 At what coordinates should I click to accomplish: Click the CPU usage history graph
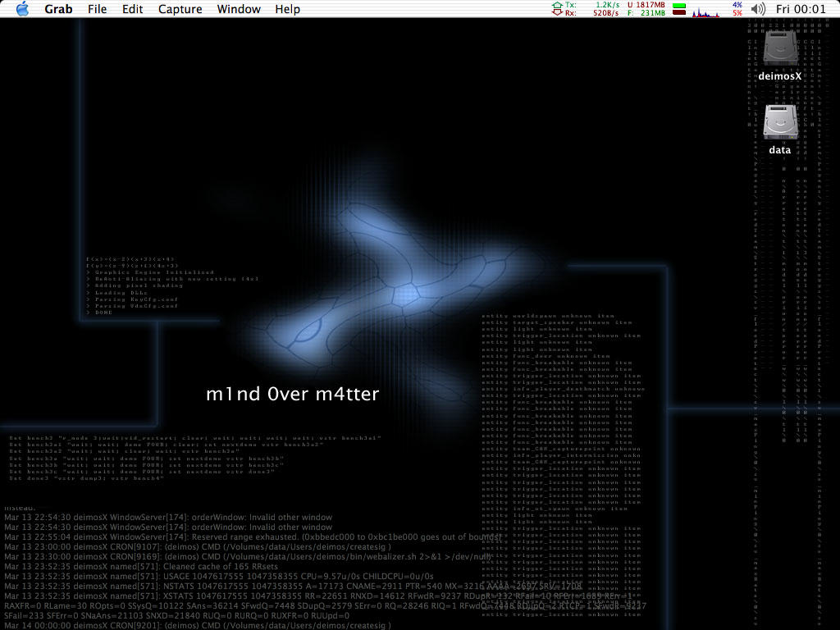[706, 10]
